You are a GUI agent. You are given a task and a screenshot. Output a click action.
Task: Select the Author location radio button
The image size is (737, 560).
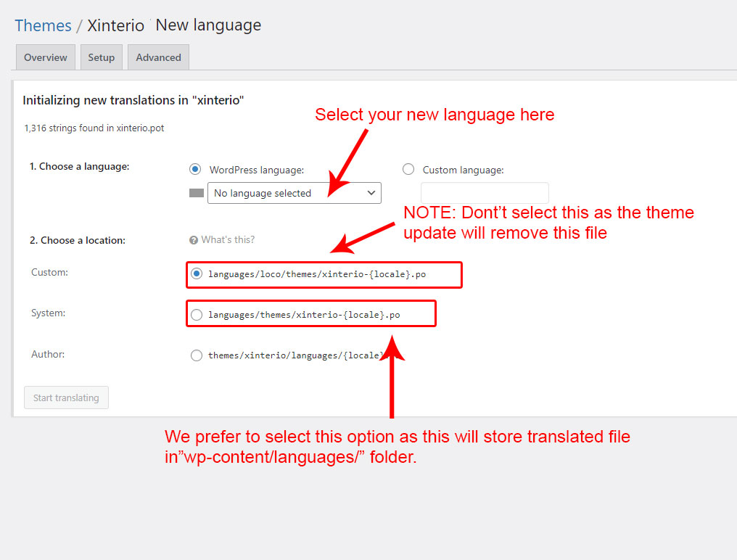coord(197,355)
